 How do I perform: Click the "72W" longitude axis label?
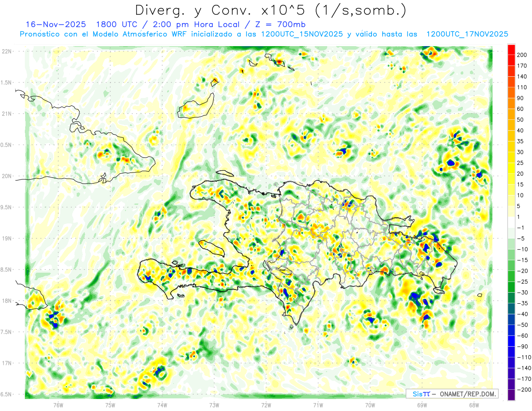click(266, 405)
